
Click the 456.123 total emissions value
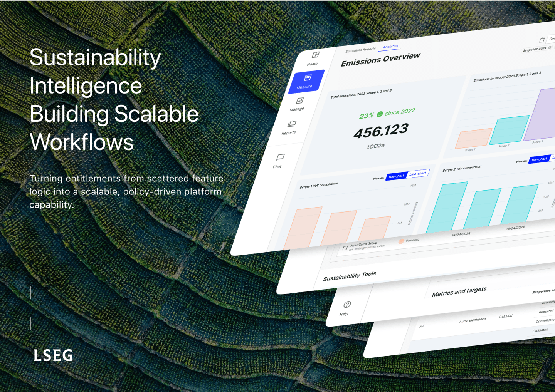point(381,131)
